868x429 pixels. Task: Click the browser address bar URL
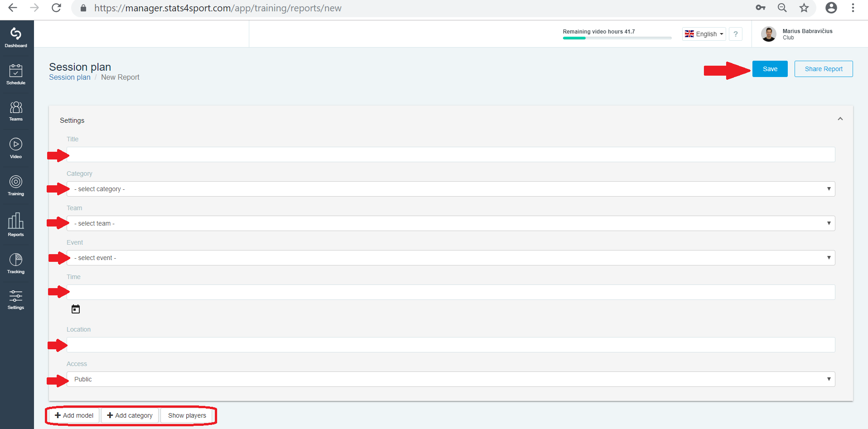pos(218,8)
